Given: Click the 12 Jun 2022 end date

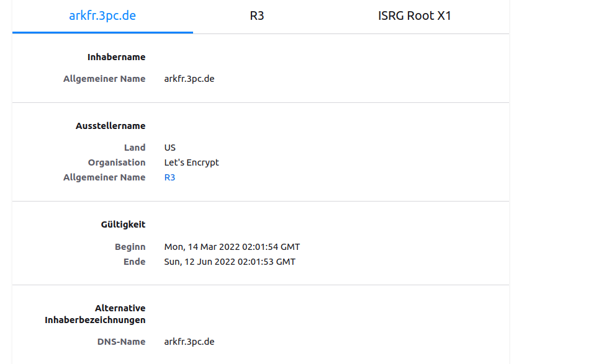Looking at the screenshot, I should click(230, 262).
